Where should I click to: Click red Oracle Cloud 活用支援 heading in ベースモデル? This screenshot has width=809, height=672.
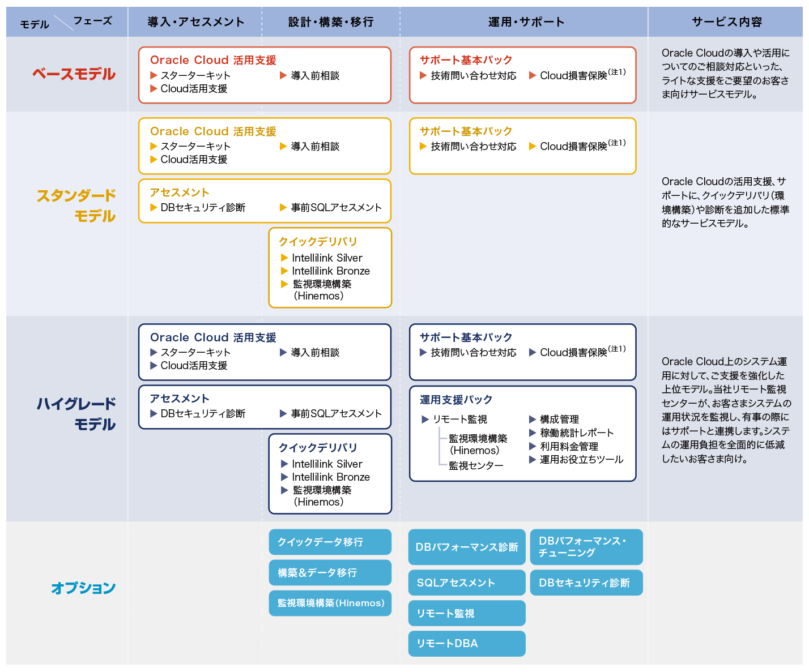(x=213, y=60)
